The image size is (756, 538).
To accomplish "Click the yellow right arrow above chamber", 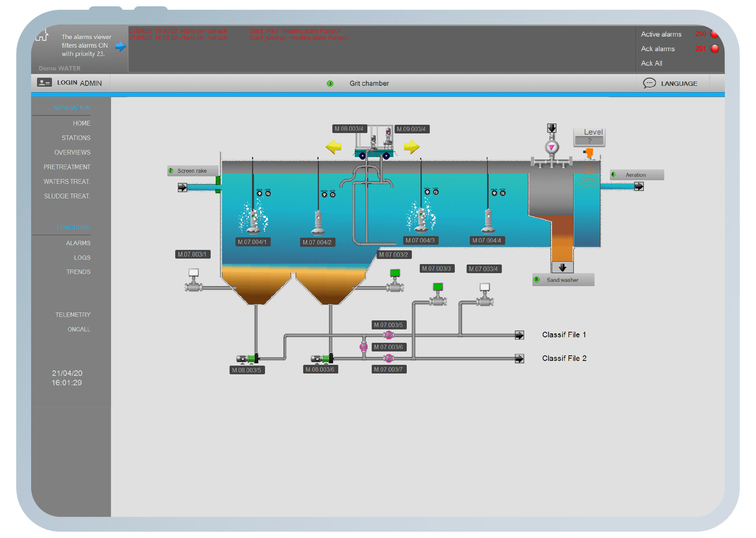I will 411,147.
